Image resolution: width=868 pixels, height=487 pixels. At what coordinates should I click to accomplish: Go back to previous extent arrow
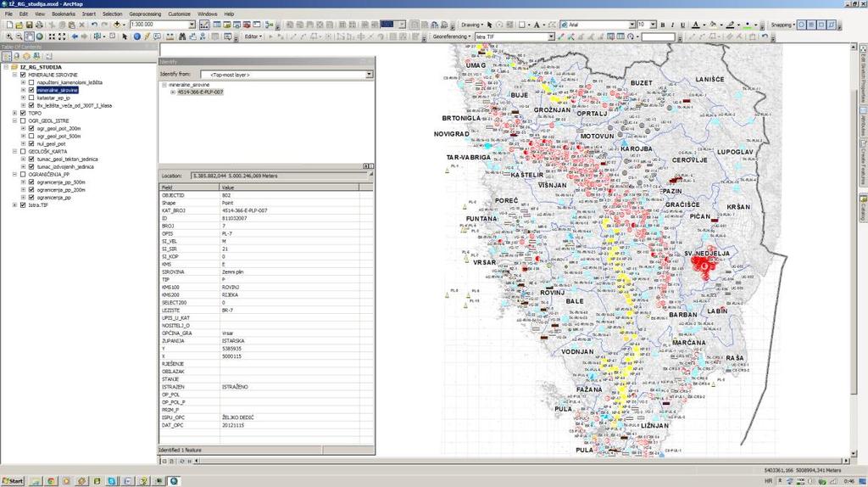75,36
